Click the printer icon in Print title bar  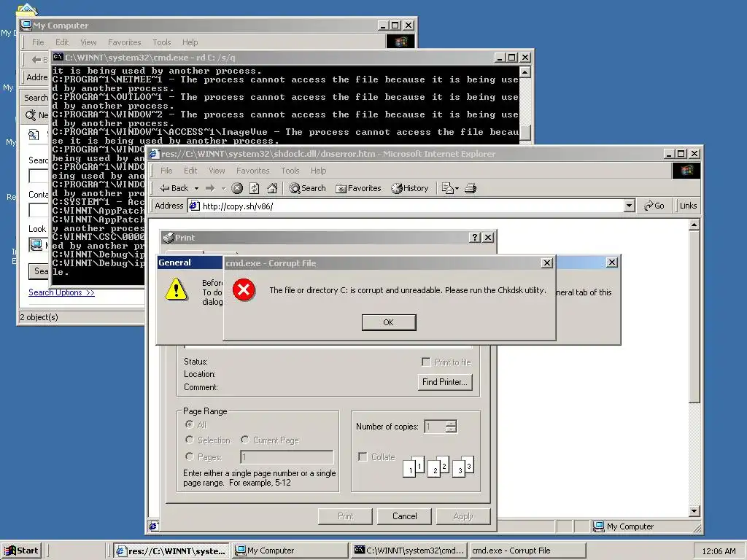[168, 237]
